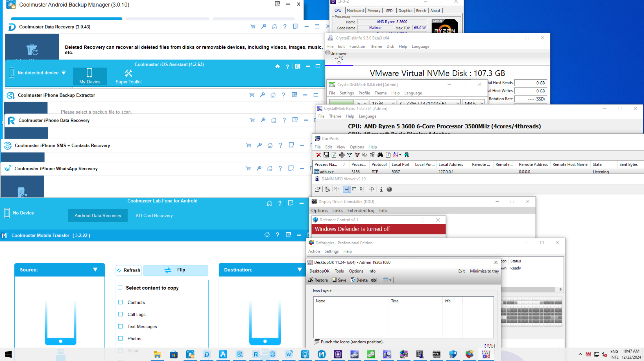Click the volume icon in system tray
This screenshot has width=644, height=361.
coord(604,354)
